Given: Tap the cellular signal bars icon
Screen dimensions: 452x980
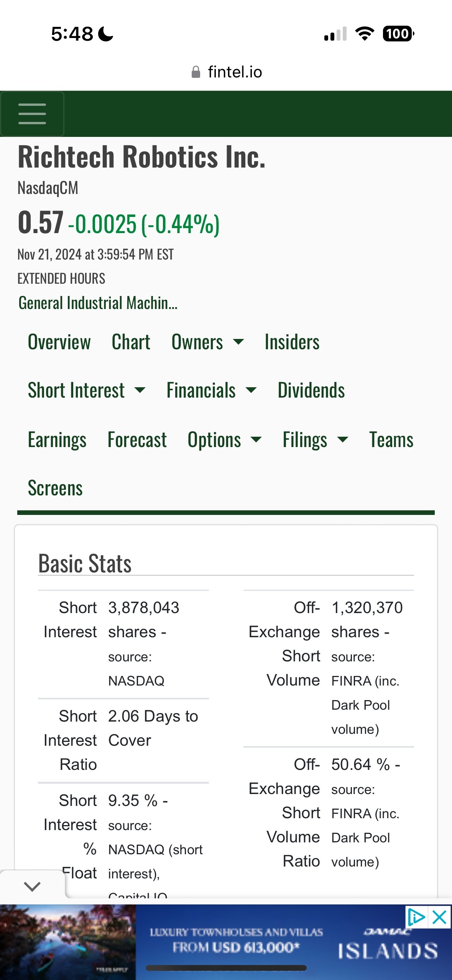Looking at the screenshot, I should pos(335,34).
